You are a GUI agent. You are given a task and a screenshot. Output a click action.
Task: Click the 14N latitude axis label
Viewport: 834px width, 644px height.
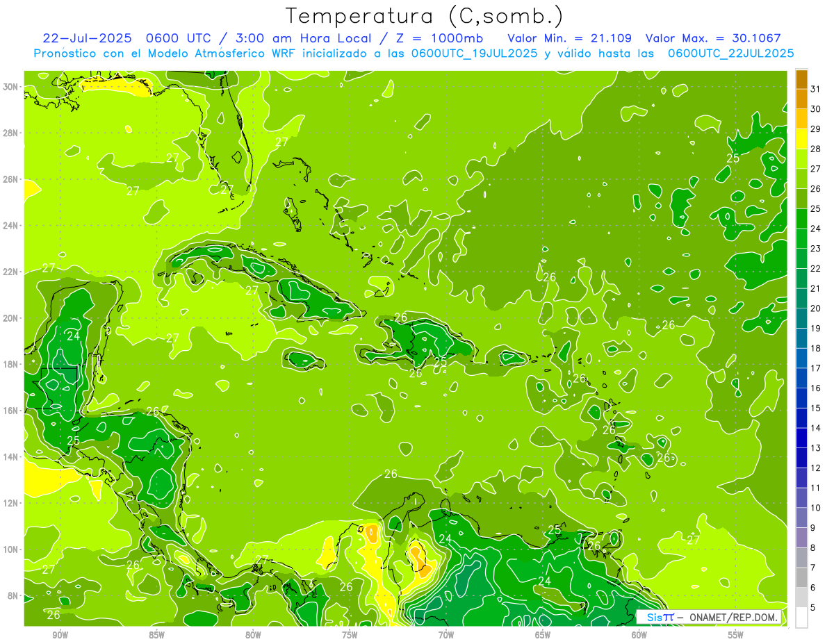(x=12, y=457)
